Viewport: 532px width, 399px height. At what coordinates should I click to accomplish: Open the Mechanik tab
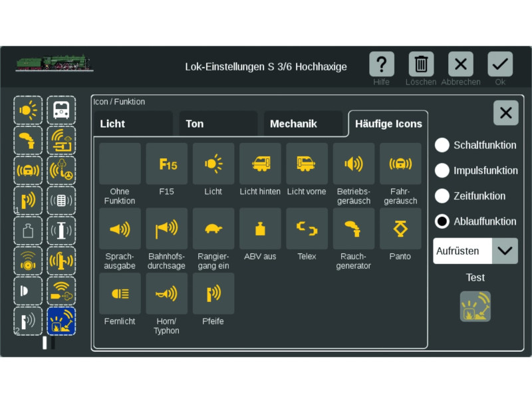click(303, 124)
